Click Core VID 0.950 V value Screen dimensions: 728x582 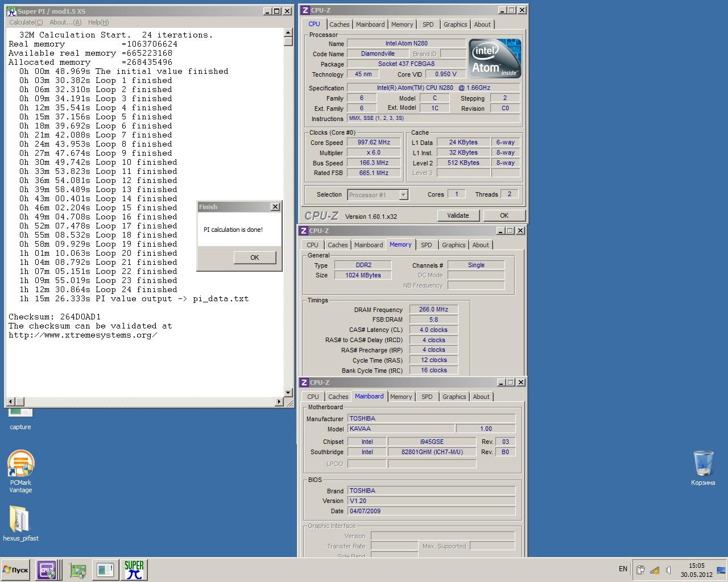tap(446, 74)
